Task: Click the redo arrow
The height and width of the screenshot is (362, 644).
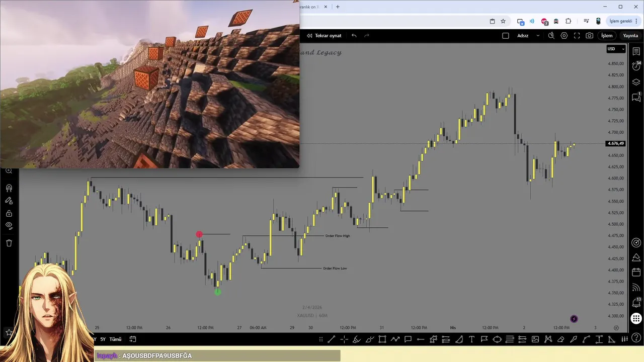Action: 367,36
